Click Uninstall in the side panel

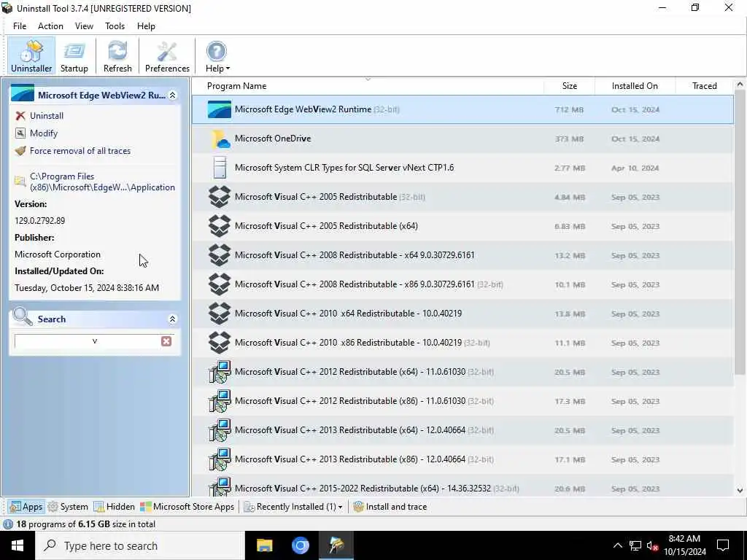[46, 116]
